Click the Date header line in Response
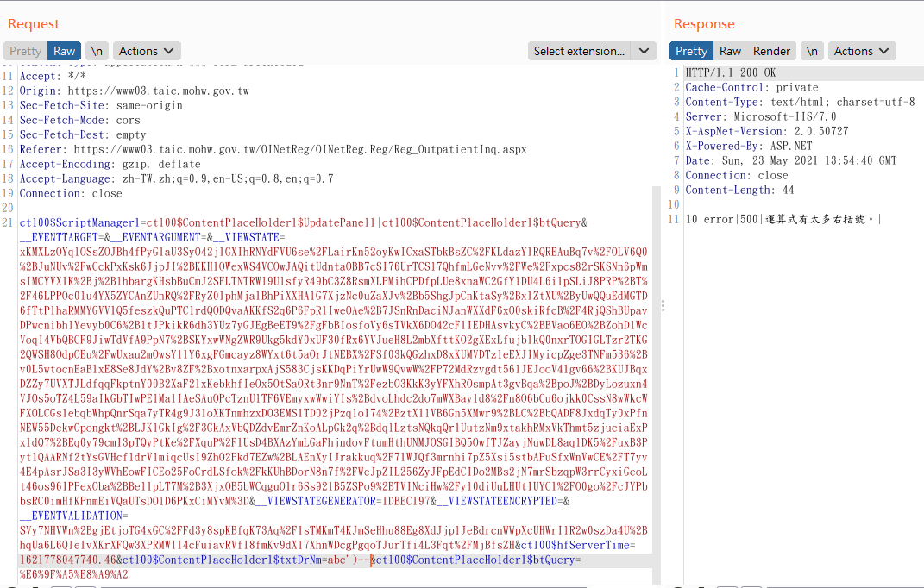This screenshot has height=588, width=924. tap(791, 161)
